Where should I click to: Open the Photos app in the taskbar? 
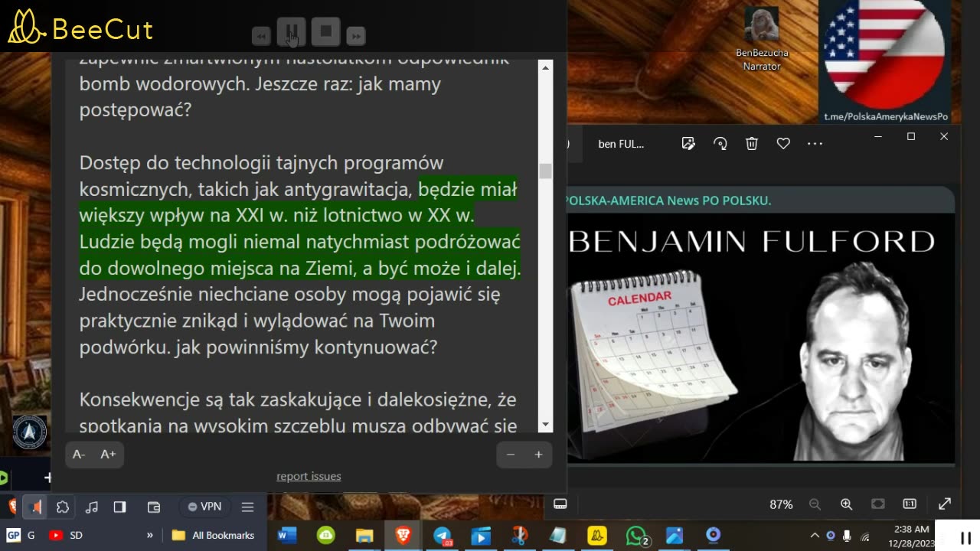pos(675,535)
